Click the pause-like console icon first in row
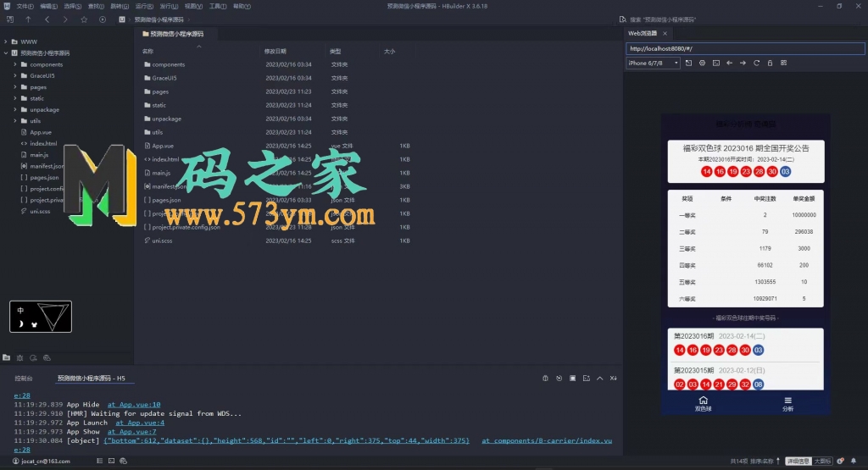868x470 pixels. tap(545, 379)
